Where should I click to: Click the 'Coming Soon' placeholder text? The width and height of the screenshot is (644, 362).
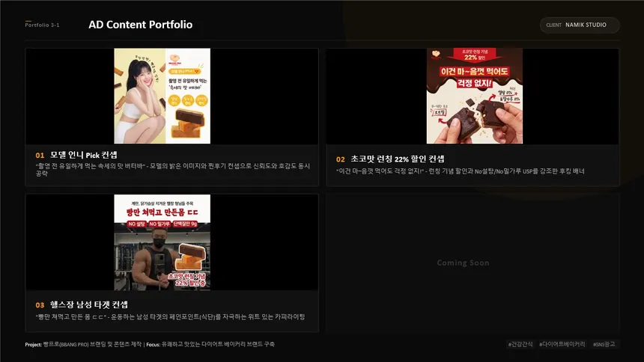(x=463, y=263)
